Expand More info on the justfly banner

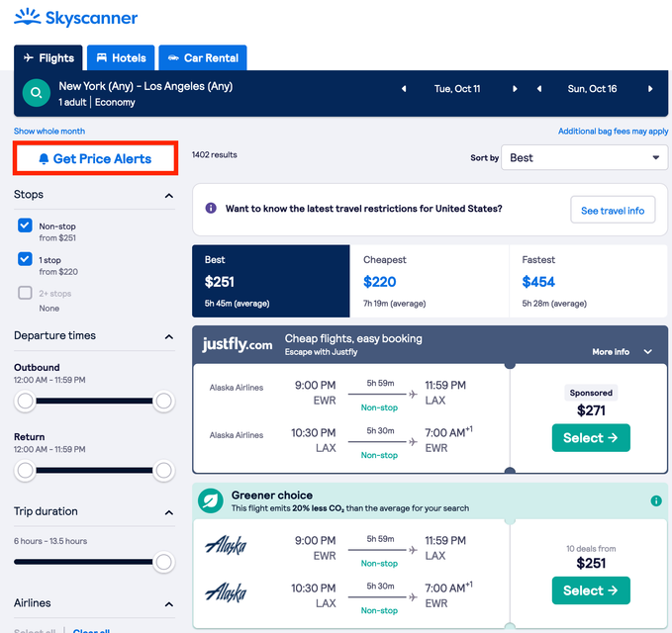622,352
